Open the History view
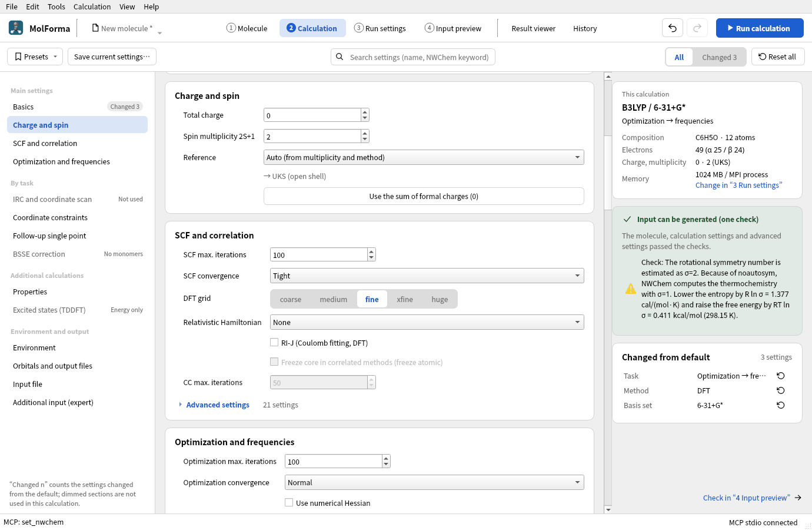Viewport: 812px width, 530px height. coord(585,28)
